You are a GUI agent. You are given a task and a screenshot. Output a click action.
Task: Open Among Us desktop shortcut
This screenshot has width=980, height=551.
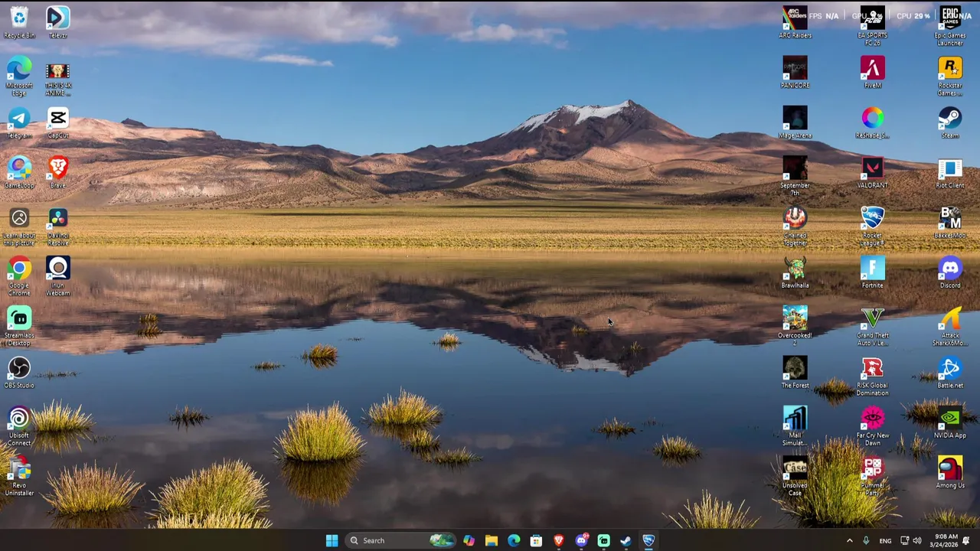949,473
